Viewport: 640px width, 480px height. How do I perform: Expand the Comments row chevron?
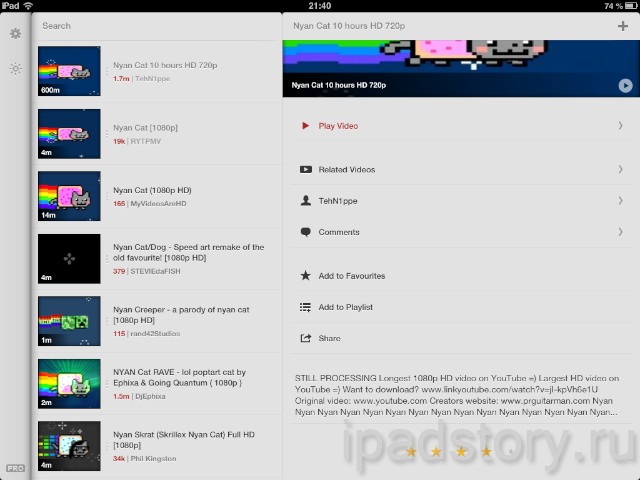[620, 232]
